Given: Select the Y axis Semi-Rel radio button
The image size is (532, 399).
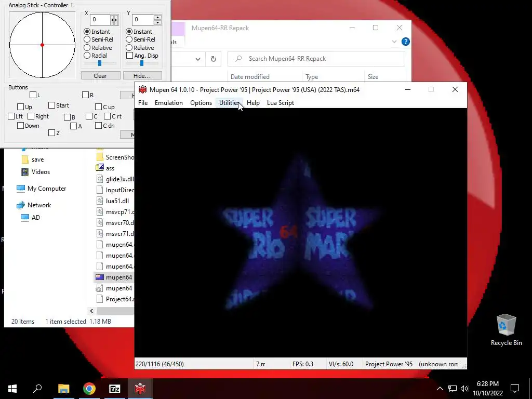Looking at the screenshot, I should click(129, 39).
